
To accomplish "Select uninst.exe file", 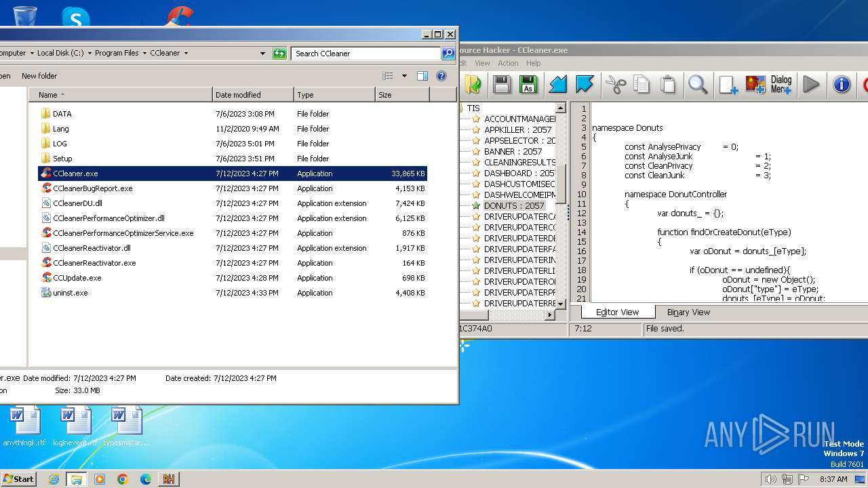I will click(x=70, y=293).
